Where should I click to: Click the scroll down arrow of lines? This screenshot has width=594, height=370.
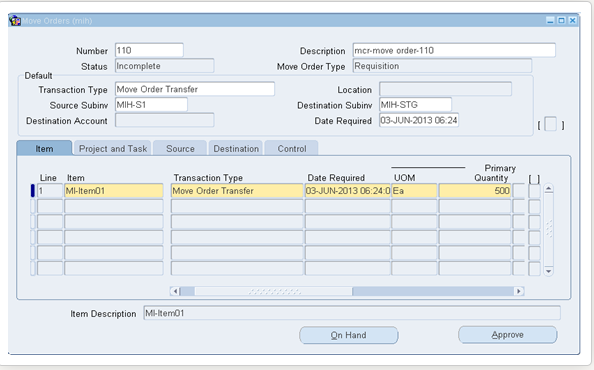click(x=549, y=271)
